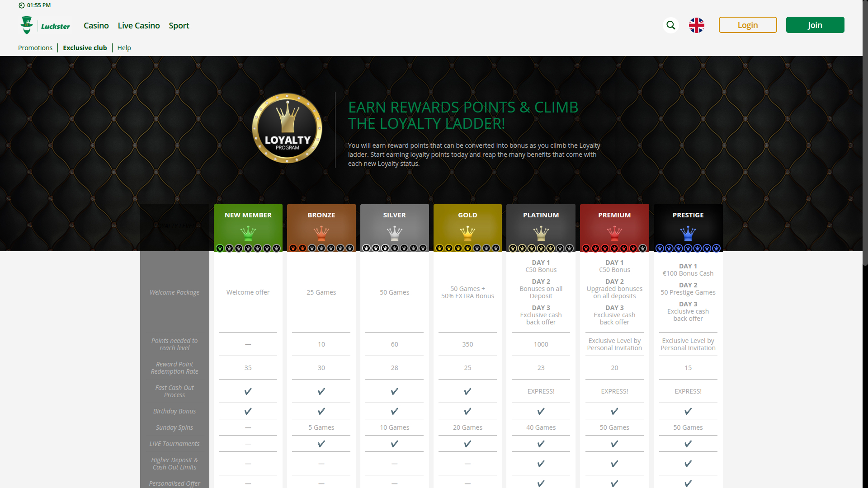Click the Loyalty Program crown badge
Screen dimensions: 868x488
[287, 128]
